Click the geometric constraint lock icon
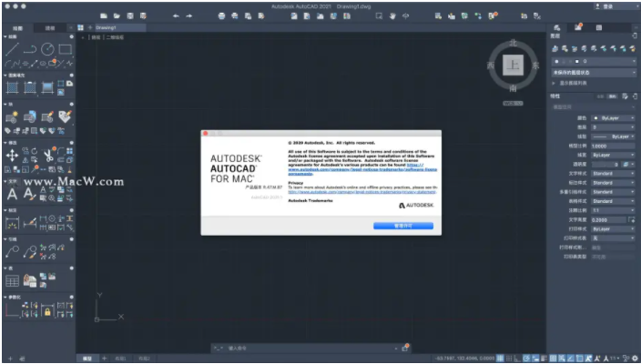Screen dimensions: 641x364 pos(47,311)
